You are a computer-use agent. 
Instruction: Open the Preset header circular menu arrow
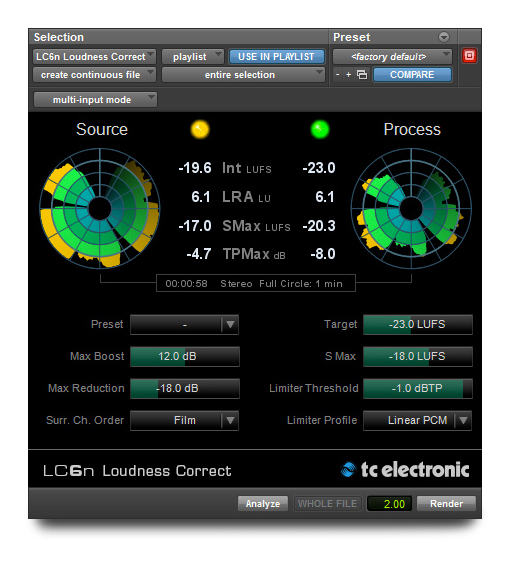444,37
